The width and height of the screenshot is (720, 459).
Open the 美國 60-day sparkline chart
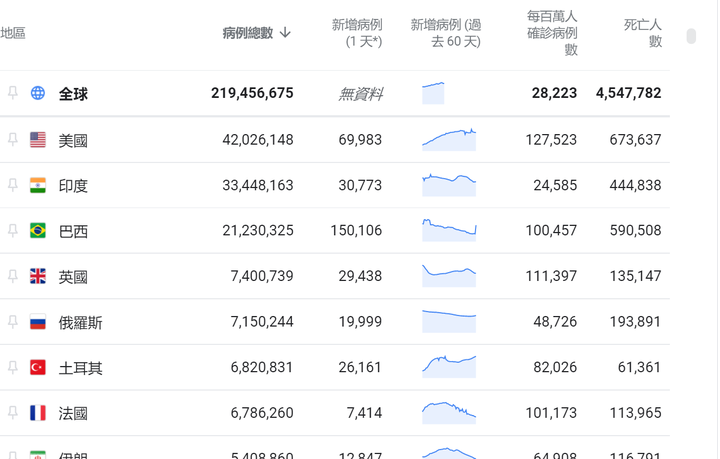[x=449, y=140]
